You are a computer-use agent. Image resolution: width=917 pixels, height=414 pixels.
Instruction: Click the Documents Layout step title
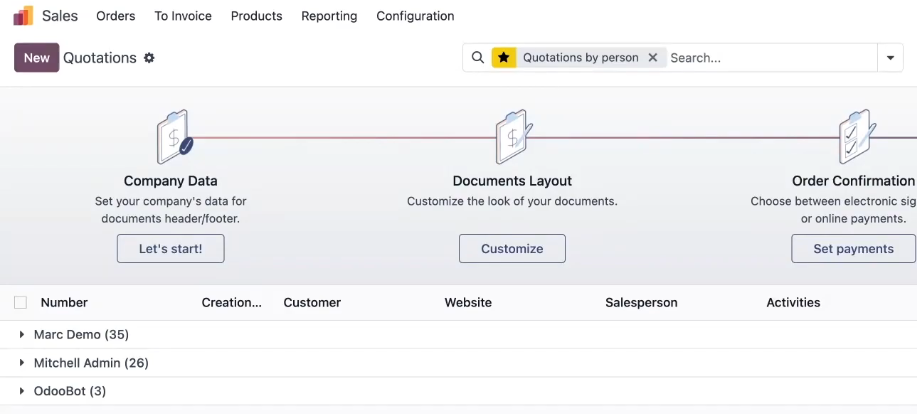tap(512, 181)
